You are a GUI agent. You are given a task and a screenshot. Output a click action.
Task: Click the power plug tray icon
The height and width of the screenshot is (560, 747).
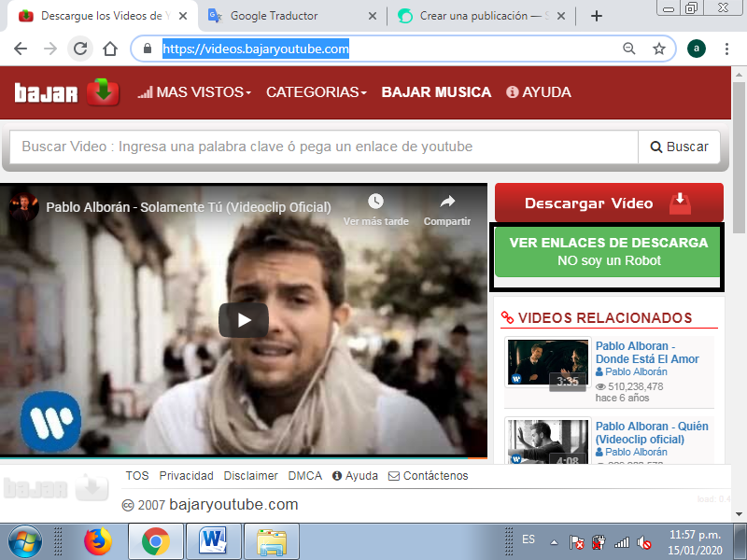(x=599, y=542)
